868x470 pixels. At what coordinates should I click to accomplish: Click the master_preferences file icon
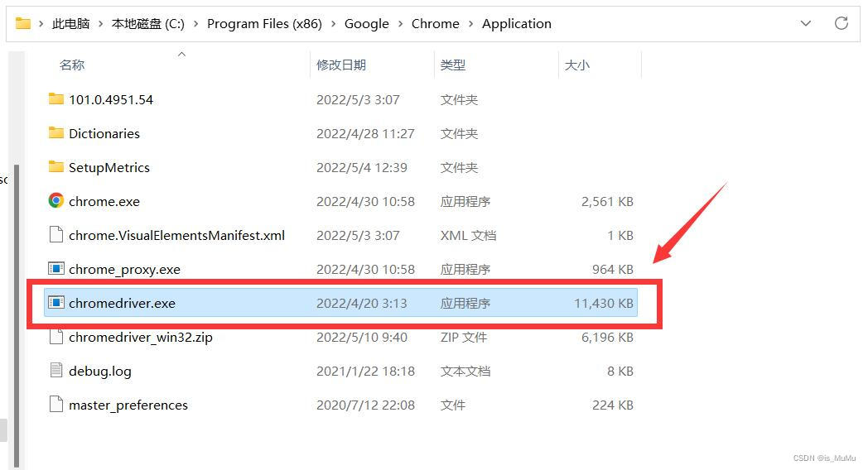pos(56,404)
